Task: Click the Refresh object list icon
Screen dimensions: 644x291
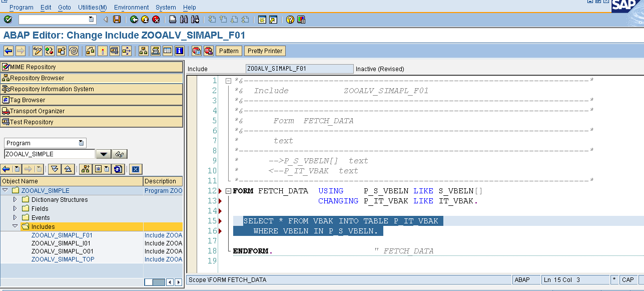Action: (x=117, y=169)
